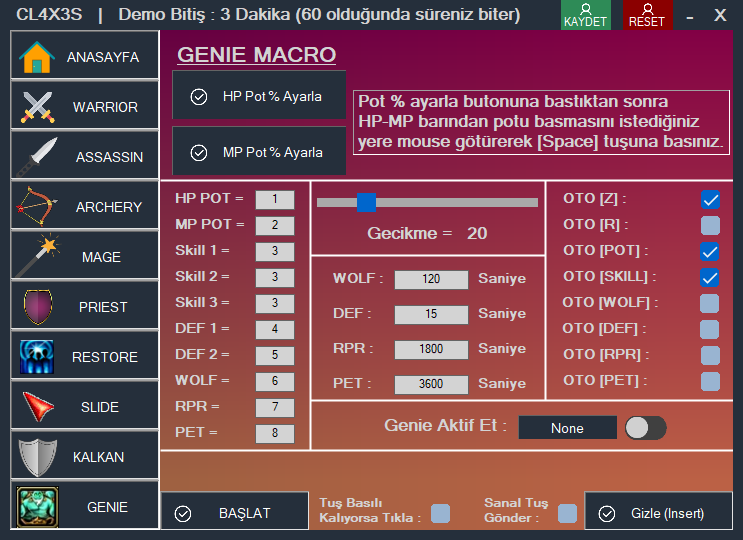
Task: Select the crossed swords Warrior icon
Action: pos(37,107)
